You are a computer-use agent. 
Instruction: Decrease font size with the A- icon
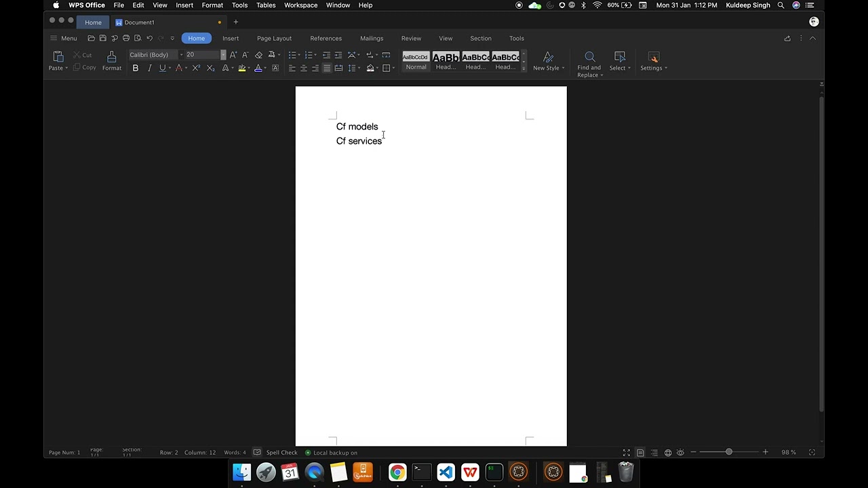pos(245,55)
